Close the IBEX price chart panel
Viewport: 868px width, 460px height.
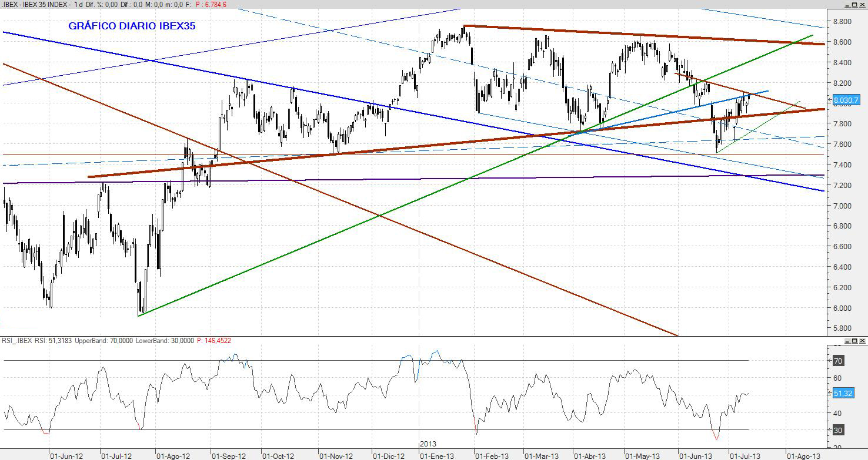pos(862,4)
